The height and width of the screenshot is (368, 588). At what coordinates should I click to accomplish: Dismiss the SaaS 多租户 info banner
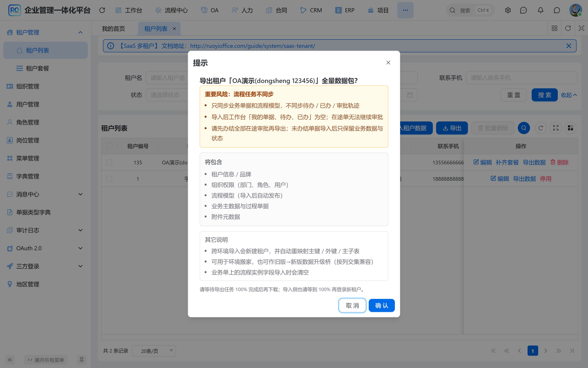[569, 46]
